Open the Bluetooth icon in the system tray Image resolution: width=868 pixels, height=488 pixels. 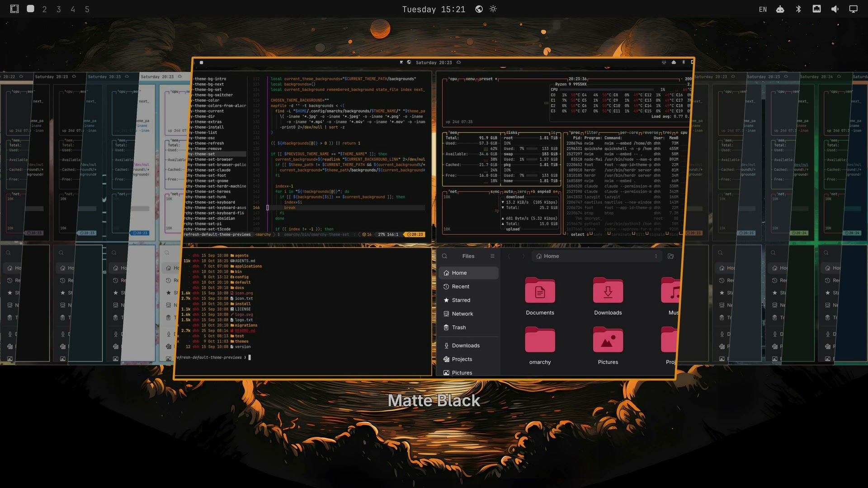coord(798,9)
